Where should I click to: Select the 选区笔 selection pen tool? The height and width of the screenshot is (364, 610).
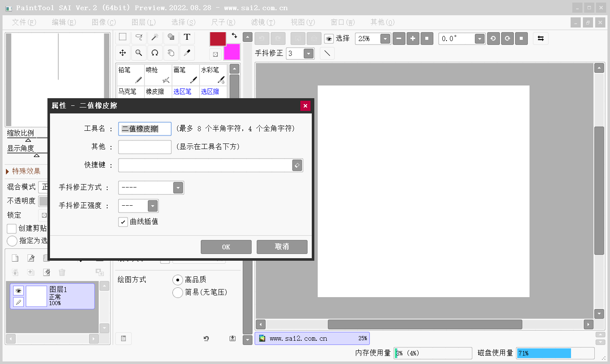[x=186, y=92]
